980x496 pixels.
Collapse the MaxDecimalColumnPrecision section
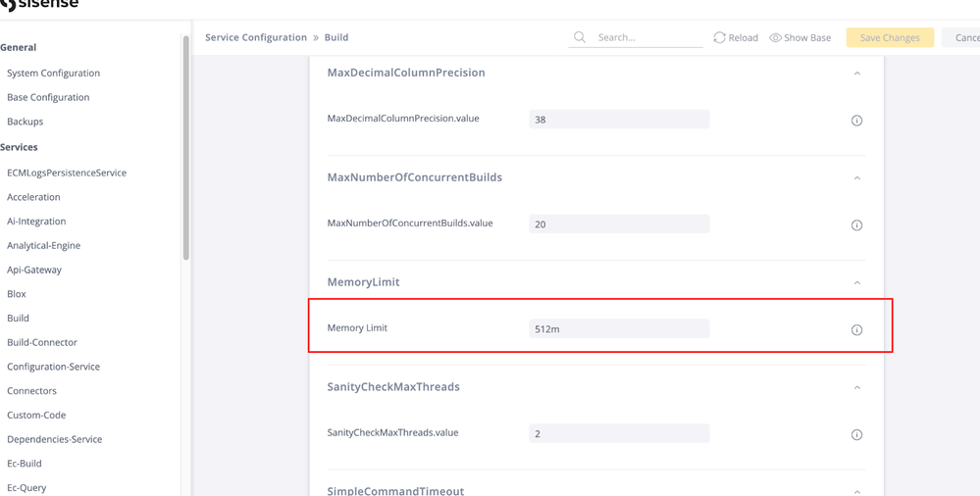coord(856,74)
